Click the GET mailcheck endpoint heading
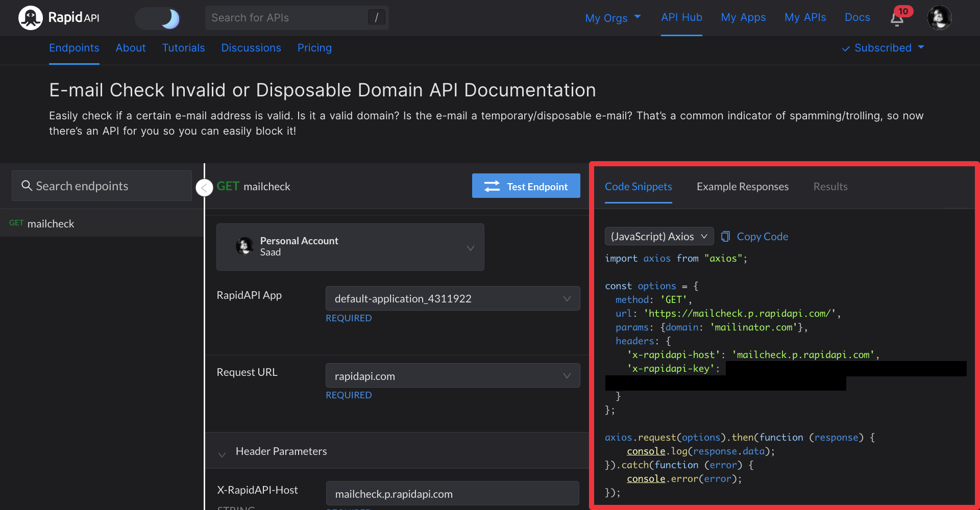This screenshot has height=510, width=980. click(x=253, y=186)
